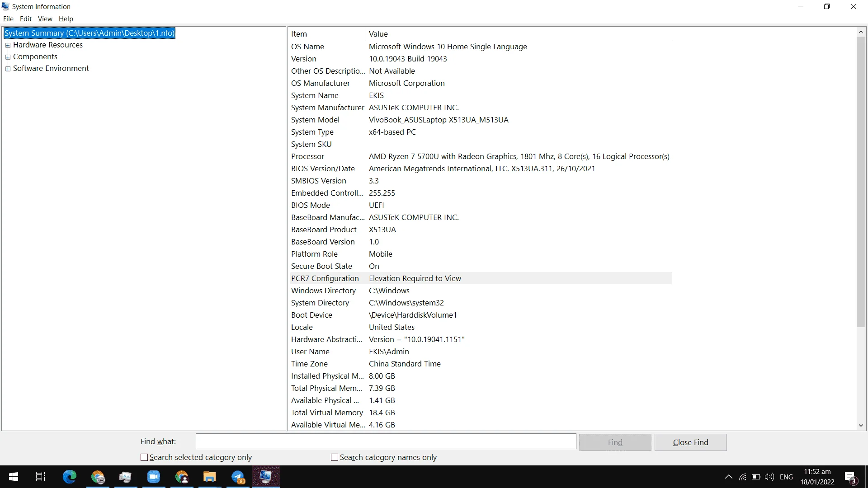Select the AMD Ryzen 7 5700U processor value
The width and height of the screenshot is (868, 488).
point(519,156)
